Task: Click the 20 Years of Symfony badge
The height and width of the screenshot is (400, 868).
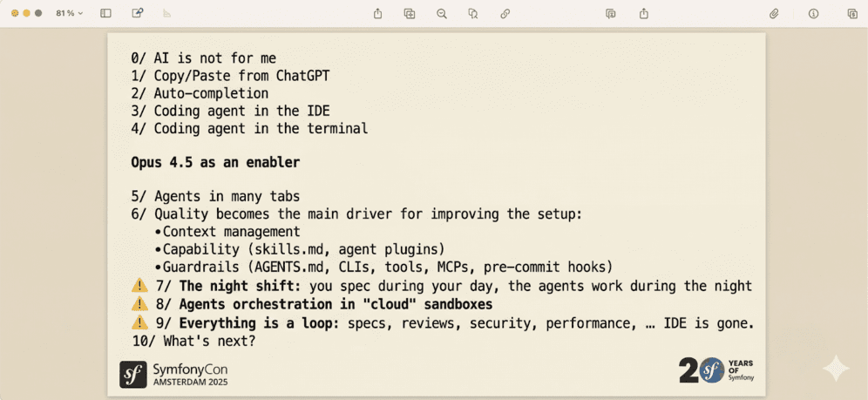Action: coord(715,370)
